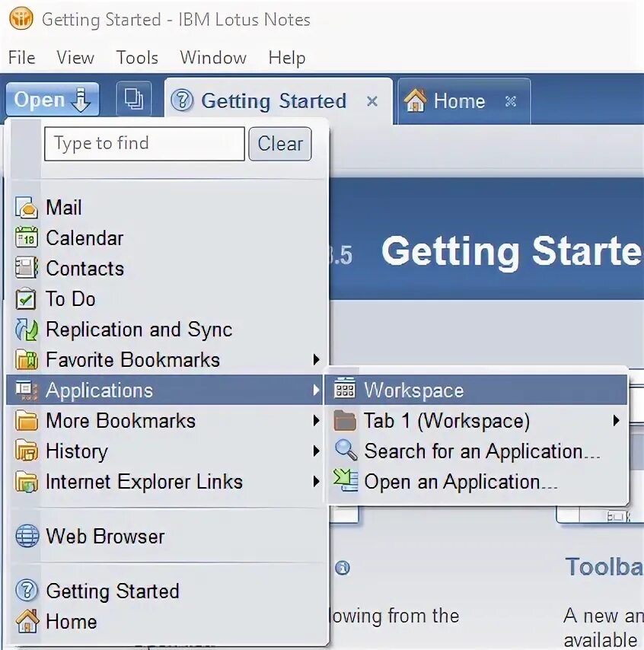Click the History folder icon
The height and width of the screenshot is (650, 644).
coord(27,451)
